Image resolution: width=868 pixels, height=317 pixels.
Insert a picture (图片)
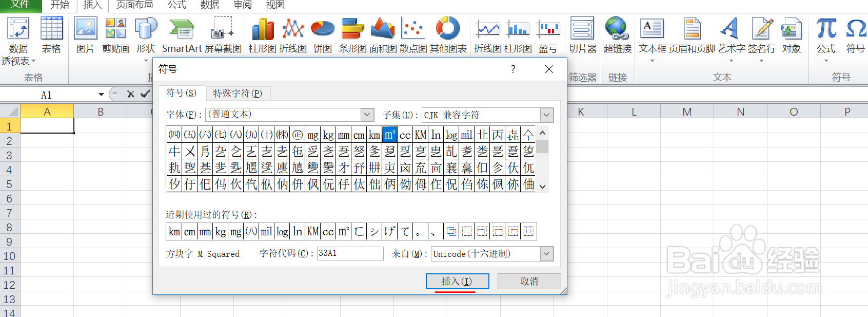(86, 35)
